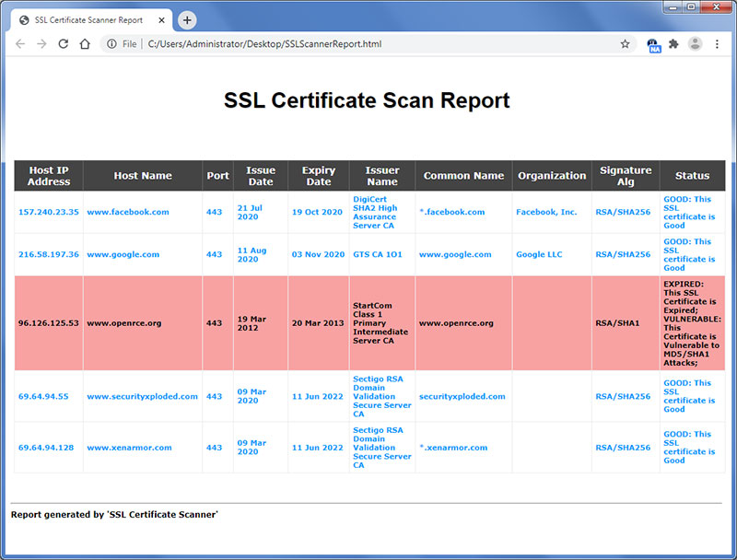Open the extensions puzzle icon
The image size is (737, 560).
673,43
